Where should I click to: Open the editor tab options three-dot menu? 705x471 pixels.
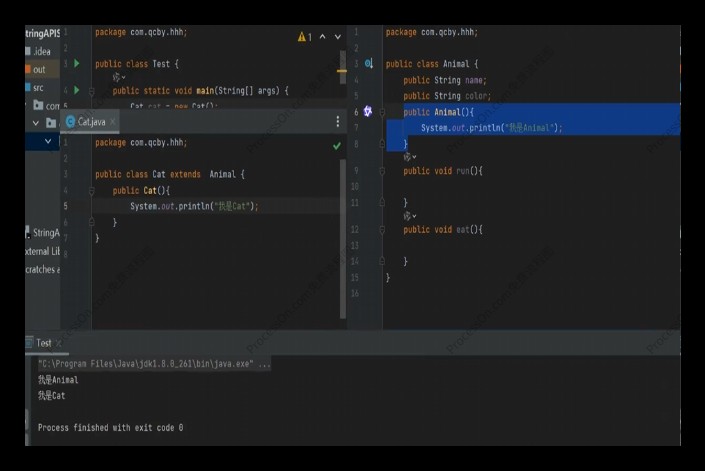pos(338,121)
